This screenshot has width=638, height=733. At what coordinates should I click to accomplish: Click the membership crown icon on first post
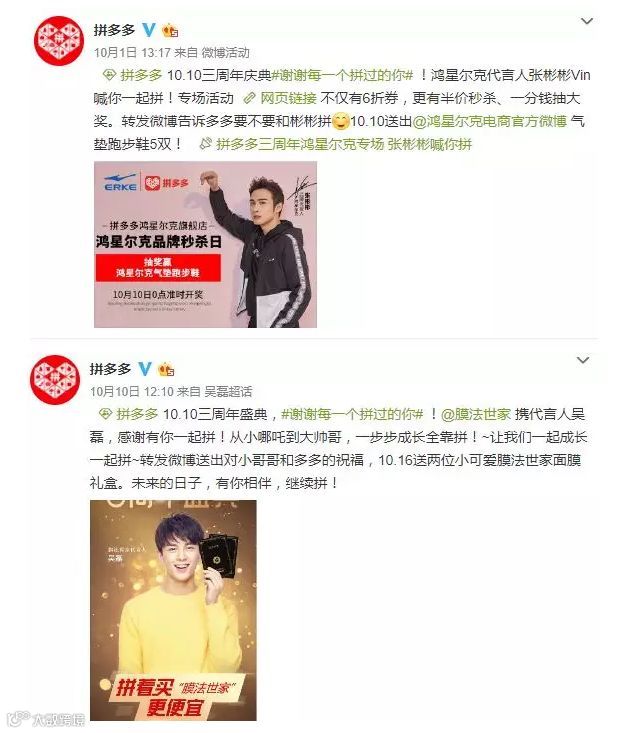tap(170, 31)
